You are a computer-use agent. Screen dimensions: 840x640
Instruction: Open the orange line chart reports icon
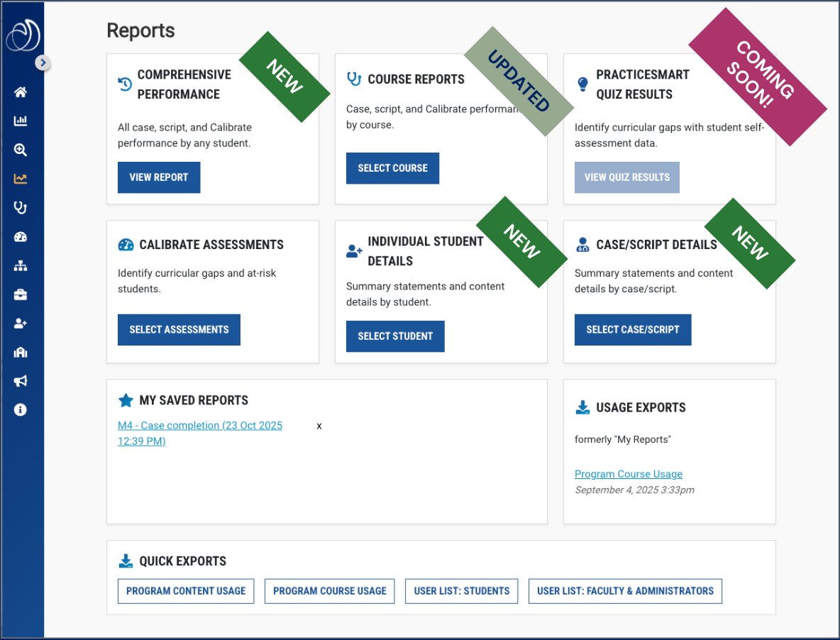[x=21, y=178]
